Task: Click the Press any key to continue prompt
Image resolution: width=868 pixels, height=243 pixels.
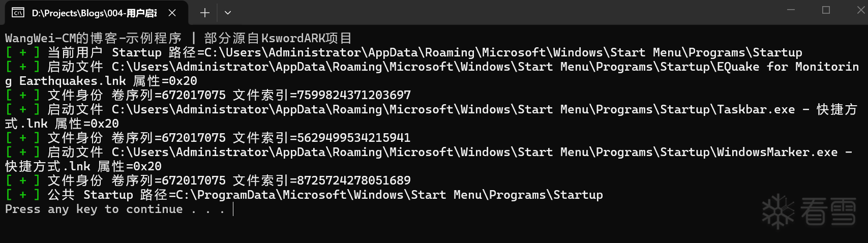Action: click(x=115, y=209)
